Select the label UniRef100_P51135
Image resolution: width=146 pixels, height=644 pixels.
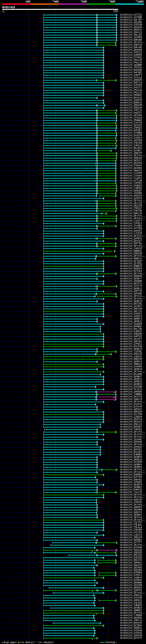131,60
